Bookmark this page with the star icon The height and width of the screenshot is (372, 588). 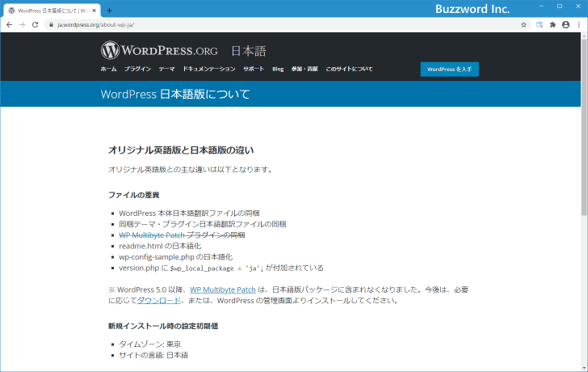[x=524, y=25]
